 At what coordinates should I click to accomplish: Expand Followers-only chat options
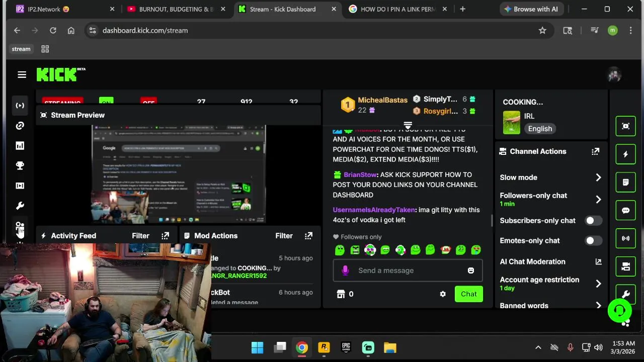pyautogui.click(x=598, y=200)
